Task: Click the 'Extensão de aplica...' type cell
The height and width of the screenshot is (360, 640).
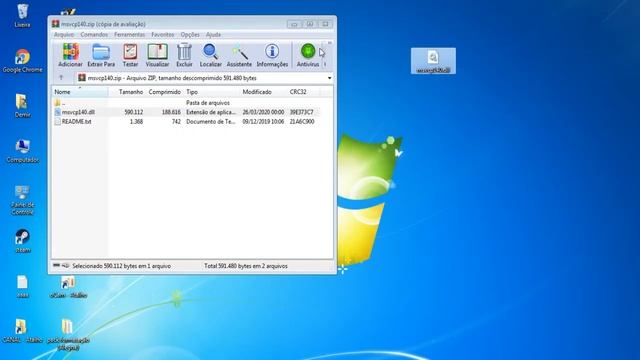Action: coord(211,112)
